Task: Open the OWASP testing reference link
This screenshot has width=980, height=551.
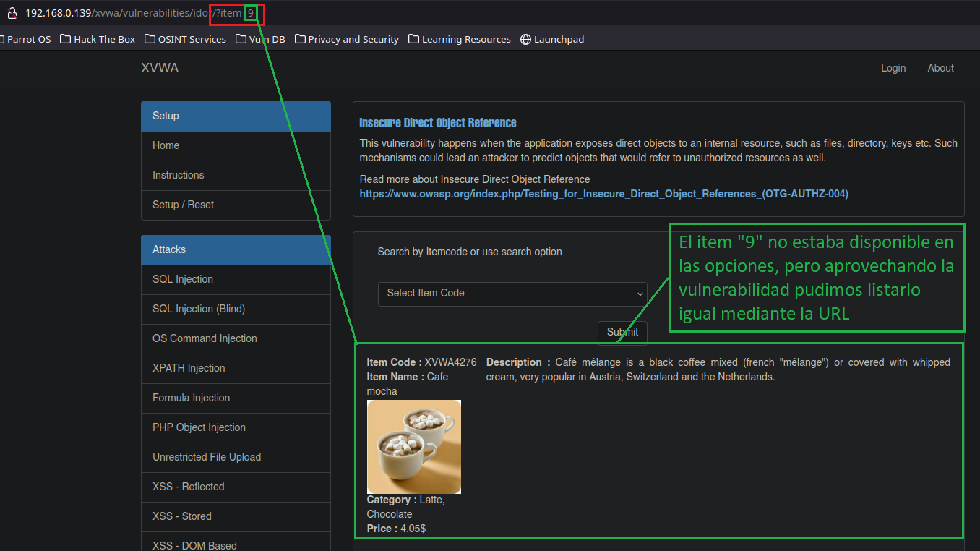Action: point(603,194)
